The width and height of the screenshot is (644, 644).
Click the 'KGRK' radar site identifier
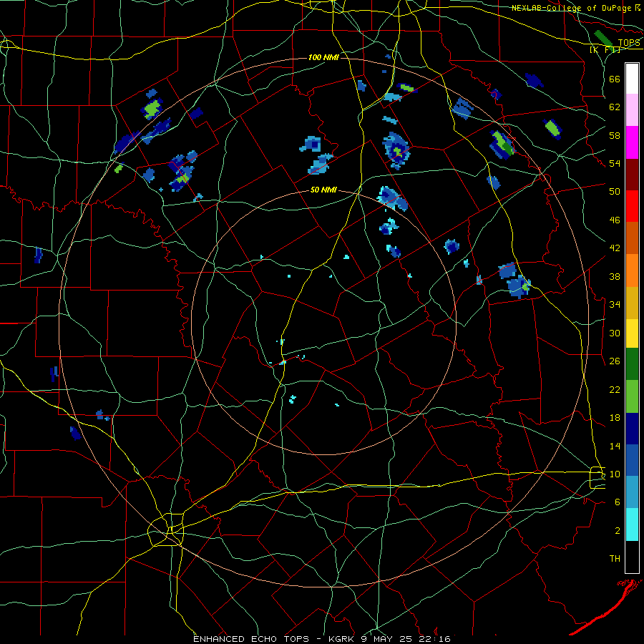(x=342, y=639)
